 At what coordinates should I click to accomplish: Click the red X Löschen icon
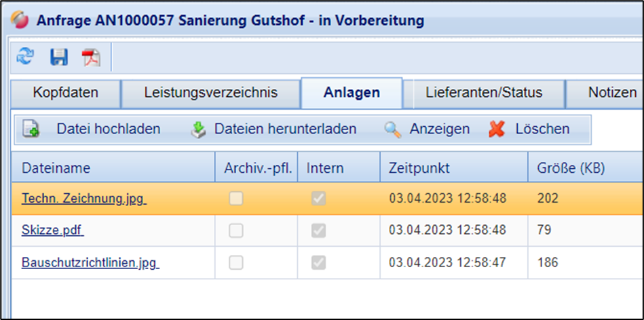[497, 129]
